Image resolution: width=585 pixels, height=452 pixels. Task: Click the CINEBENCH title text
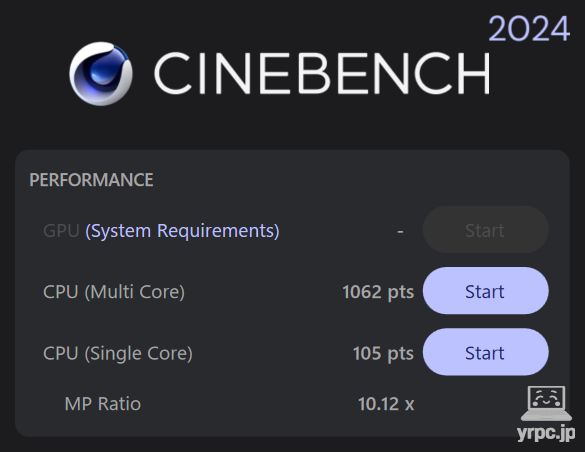pyautogui.click(x=322, y=73)
